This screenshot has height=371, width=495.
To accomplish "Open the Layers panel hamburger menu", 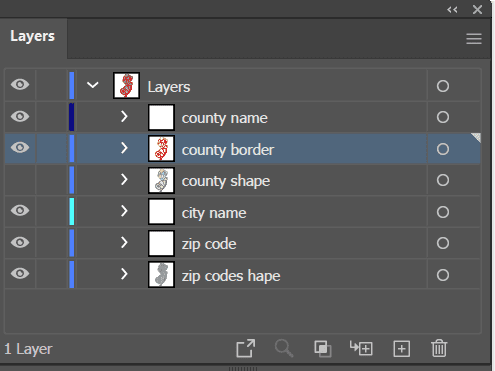I will [x=474, y=39].
